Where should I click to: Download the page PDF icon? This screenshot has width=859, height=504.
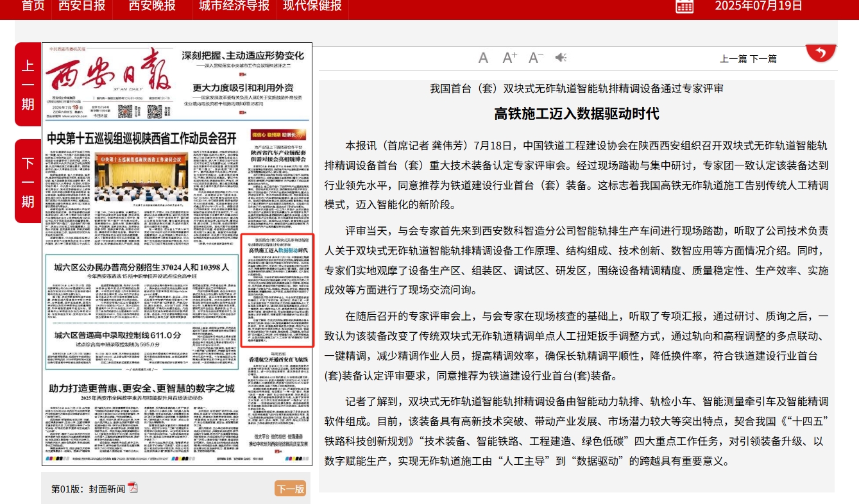[133, 487]
